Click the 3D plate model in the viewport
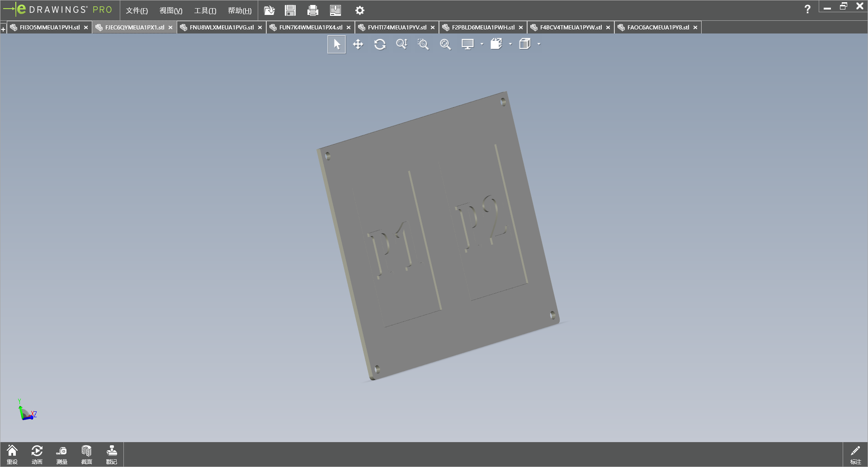Viewport: 868px width, 467px height. pos(438,236)
